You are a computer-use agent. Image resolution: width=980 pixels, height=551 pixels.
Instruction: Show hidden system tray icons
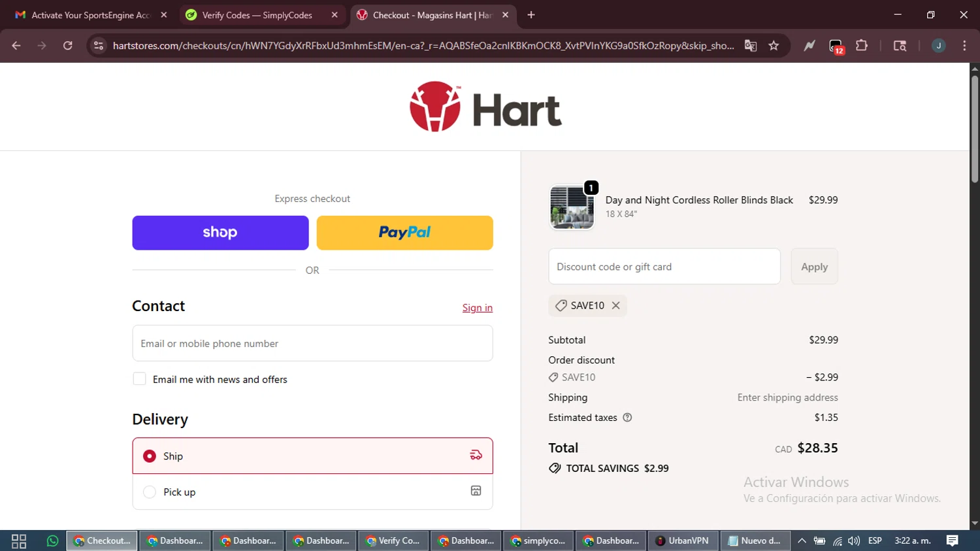click(x=802, y=541)
